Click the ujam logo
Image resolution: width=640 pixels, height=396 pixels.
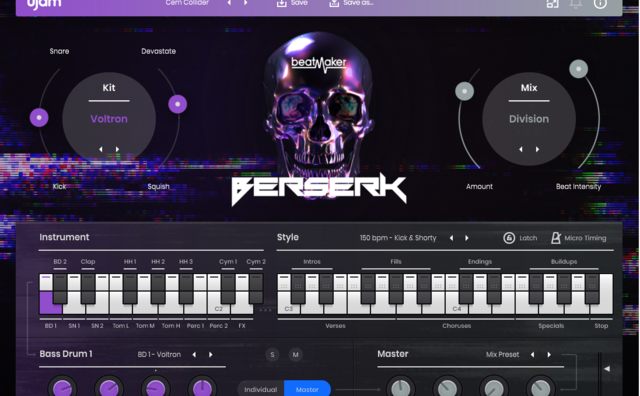tap(44, 4)
